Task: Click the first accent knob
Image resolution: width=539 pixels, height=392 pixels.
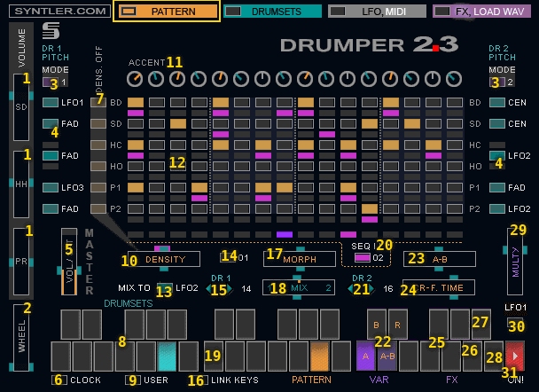Action: tap(135, 79)
